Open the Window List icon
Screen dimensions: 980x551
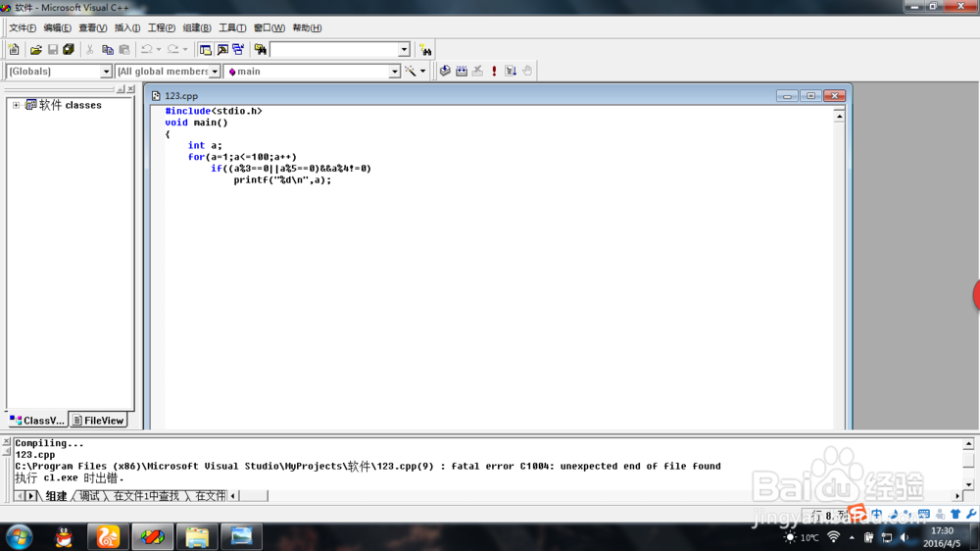click(x=238, y=49)
